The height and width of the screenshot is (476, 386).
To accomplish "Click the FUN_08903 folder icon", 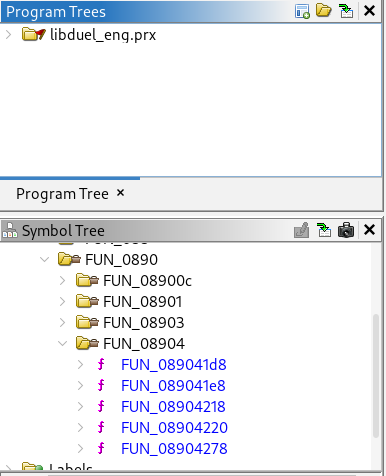I will (87, 322).
